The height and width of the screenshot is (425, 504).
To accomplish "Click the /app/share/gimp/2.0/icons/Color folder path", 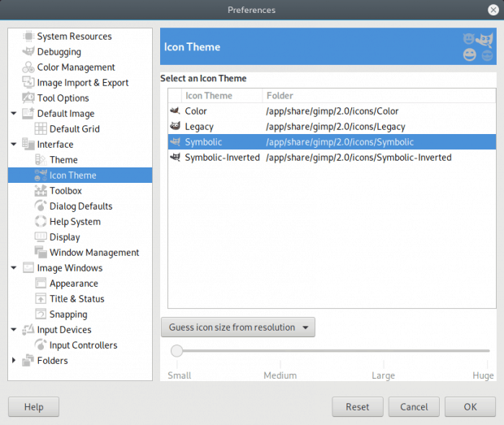I will tap(332, 111).
